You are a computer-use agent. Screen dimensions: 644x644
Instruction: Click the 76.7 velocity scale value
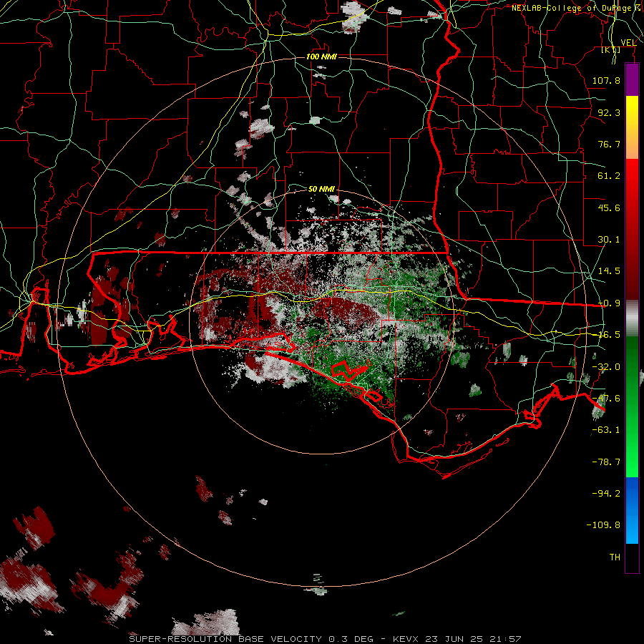click(x=609, y=144)
